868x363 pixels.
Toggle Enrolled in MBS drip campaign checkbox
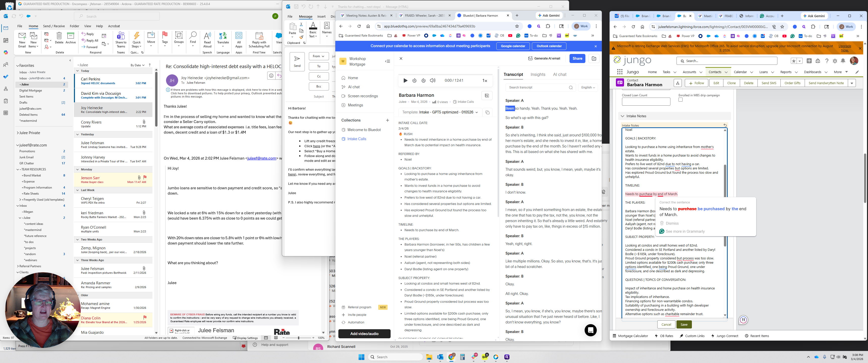[x=680, y=100]
